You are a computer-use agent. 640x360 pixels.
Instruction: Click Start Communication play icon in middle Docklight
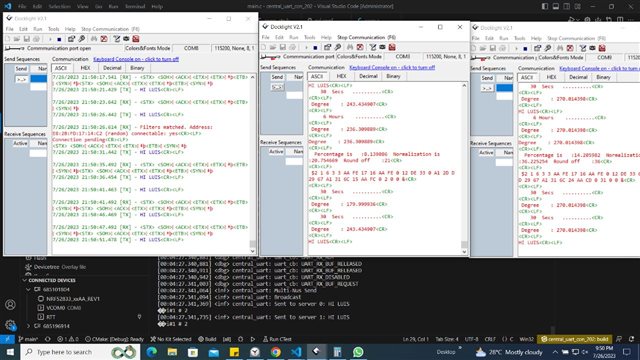(306, 47)
